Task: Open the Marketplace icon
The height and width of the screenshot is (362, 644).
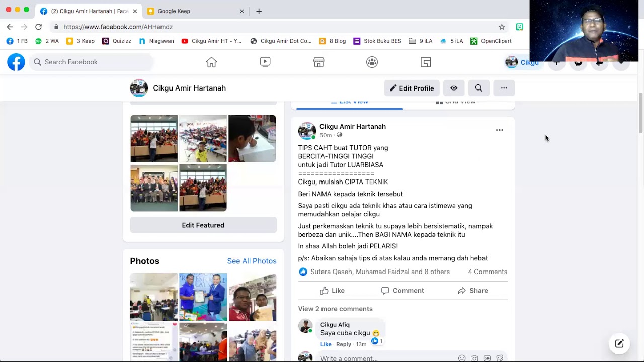Action: click(x=318, y=62)
